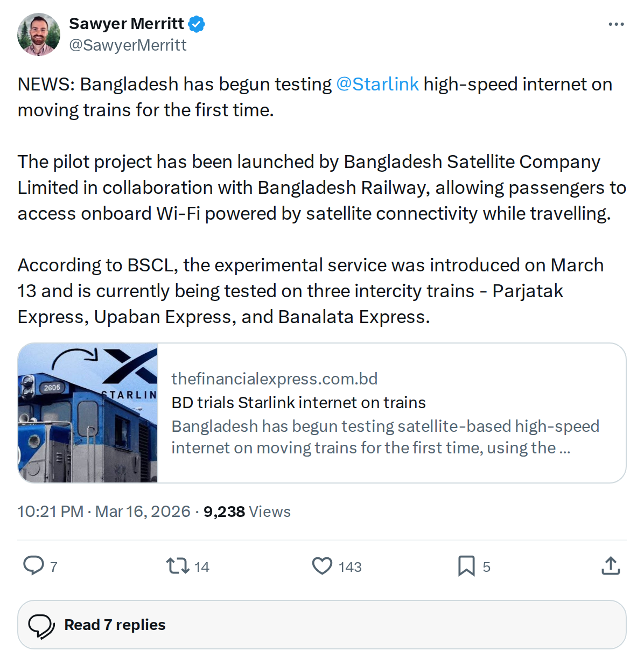644x658 pixels.
Task: Like the tweet
Action: [322, 566]
